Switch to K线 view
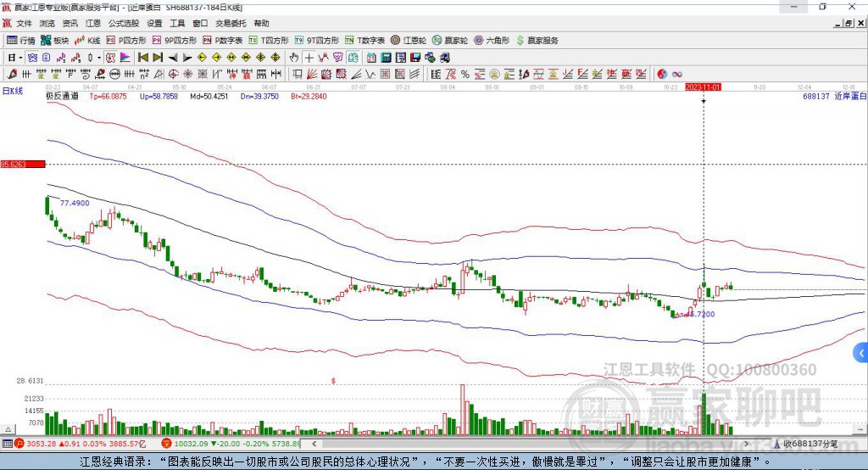Viewport: 868px width, 470px height. (x=87, y=41)
